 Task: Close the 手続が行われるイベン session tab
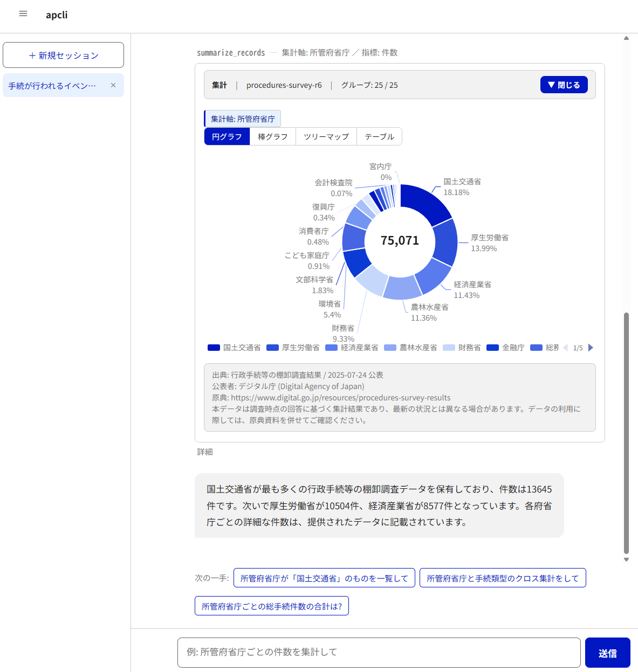[x=113, y=85]
